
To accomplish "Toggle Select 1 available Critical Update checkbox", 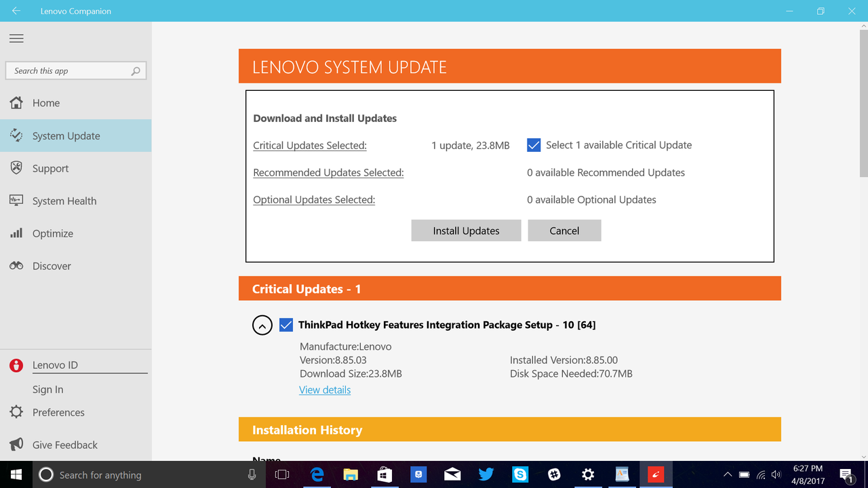I will pyautogui.click(x=534, y=145).
